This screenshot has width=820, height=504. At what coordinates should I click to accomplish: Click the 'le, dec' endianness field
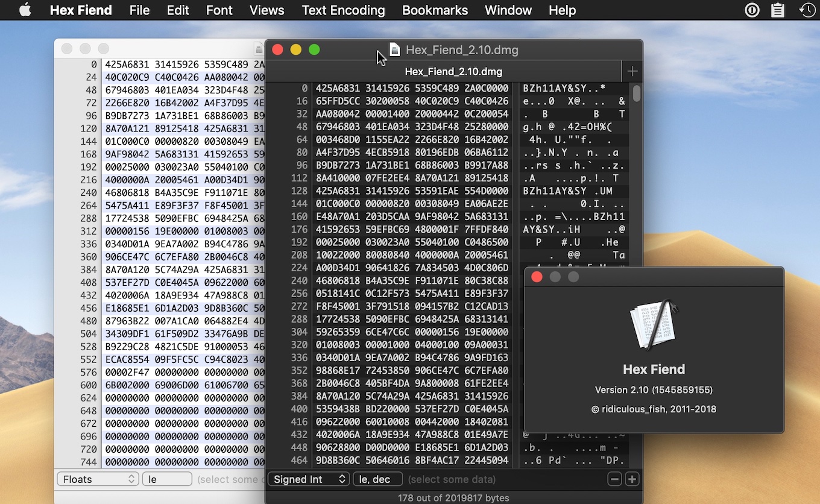(x=378, y=479)
